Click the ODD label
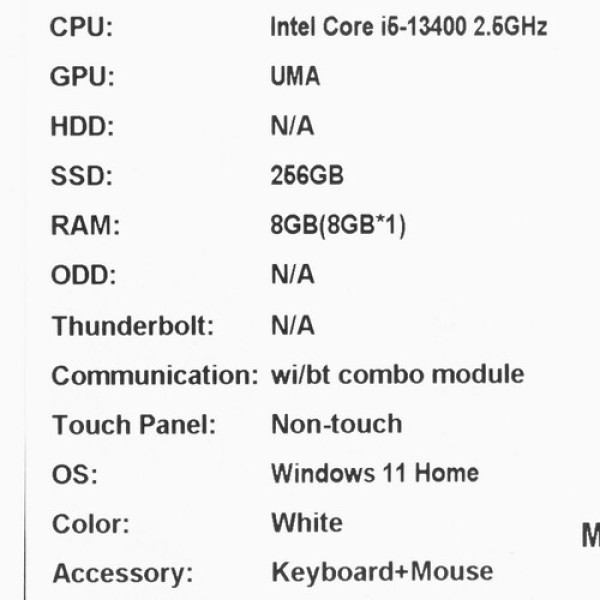The height and width of the screenshot is (600, 600). coord(83,276)
